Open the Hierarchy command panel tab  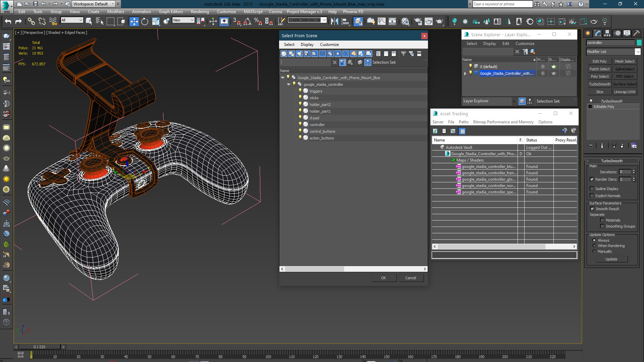607,33
